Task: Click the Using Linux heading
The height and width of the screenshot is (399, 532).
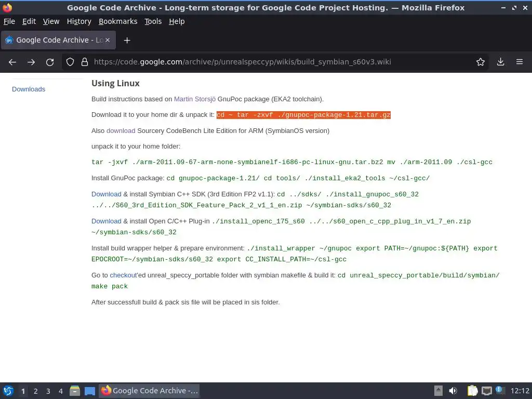Action: 115,84
